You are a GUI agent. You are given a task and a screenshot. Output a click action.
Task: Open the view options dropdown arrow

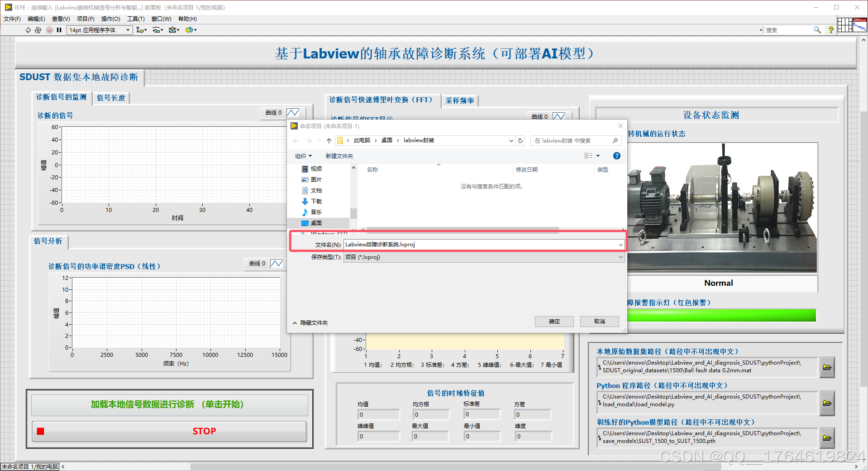[598, 156]
